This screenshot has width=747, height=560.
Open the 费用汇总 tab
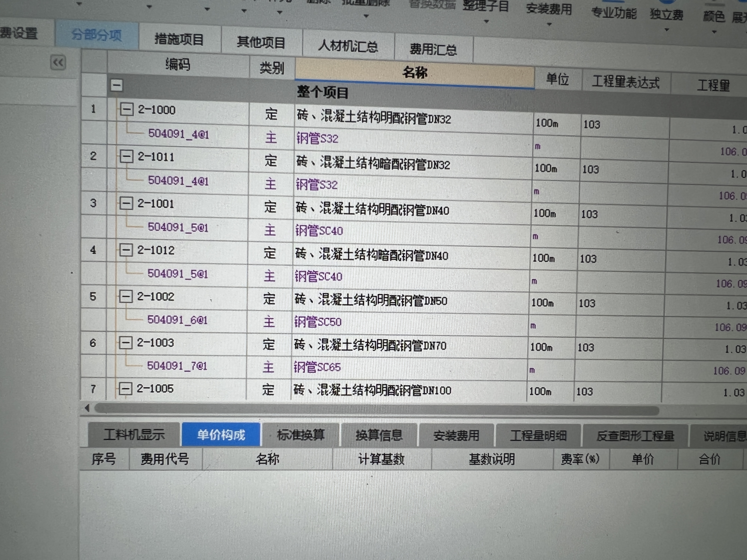(x=433, y=50)
